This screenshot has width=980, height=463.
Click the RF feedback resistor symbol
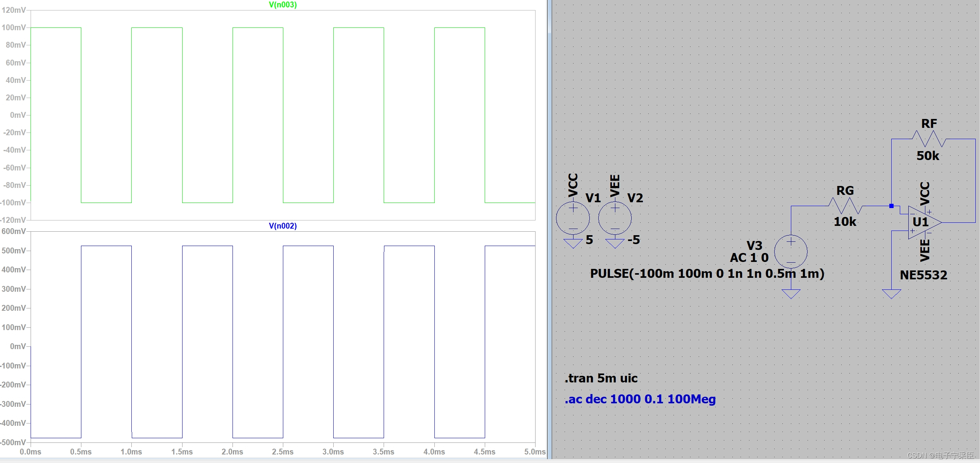(x=929, y=139)
